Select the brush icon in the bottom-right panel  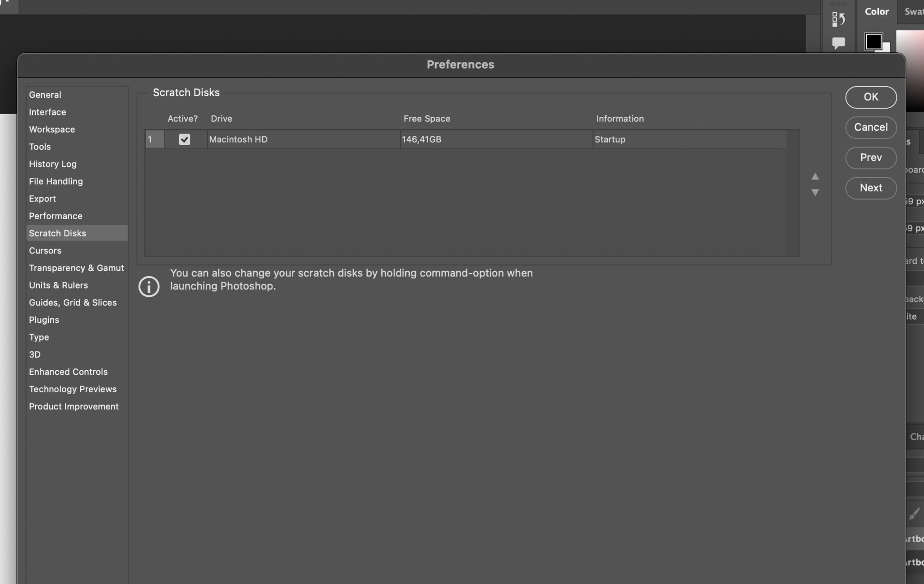(915, 513)
